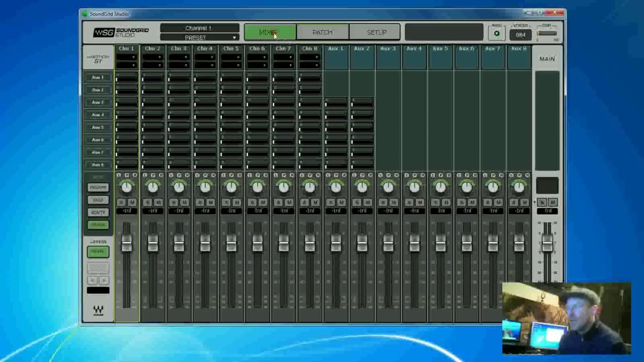Image resolution: width=644 pixels, height=362 pixels.
Task: Mute the Aux 8 strip
Action: (x=524, y=202)
